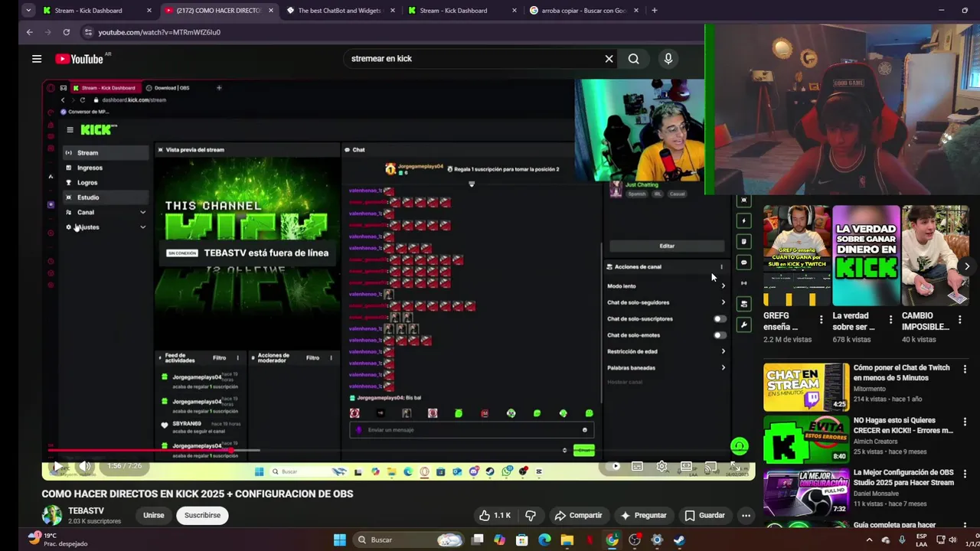Open the Windows Start menu

click(x=340, y=540)
